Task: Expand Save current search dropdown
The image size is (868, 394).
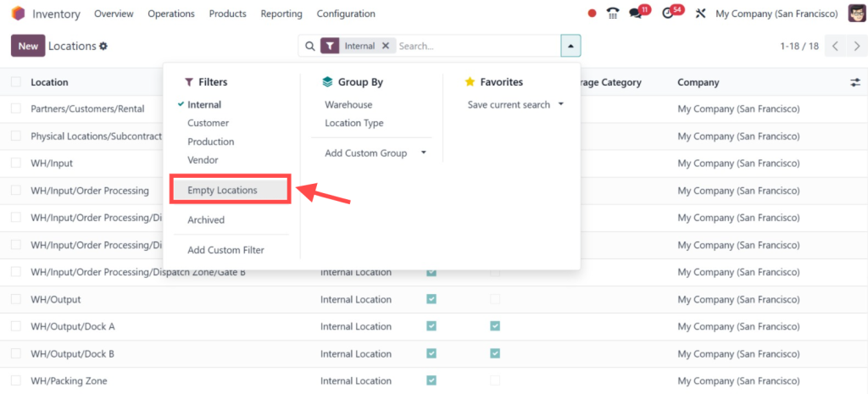Action: pos(515,104)
